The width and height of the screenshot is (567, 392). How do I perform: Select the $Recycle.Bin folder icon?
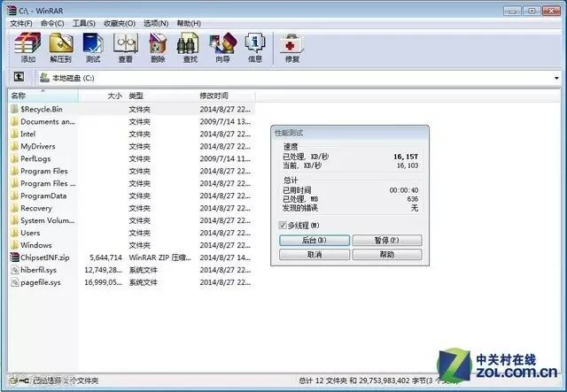[14, 109]
